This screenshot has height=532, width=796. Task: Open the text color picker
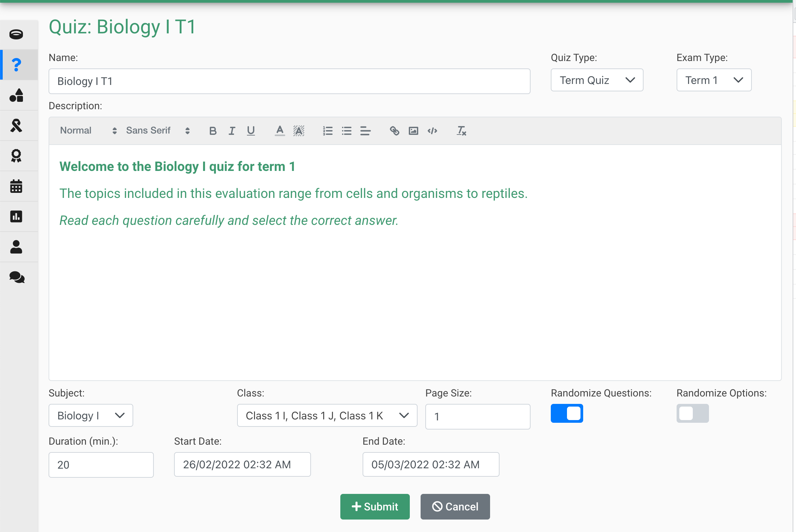click(x=280, y=130)
